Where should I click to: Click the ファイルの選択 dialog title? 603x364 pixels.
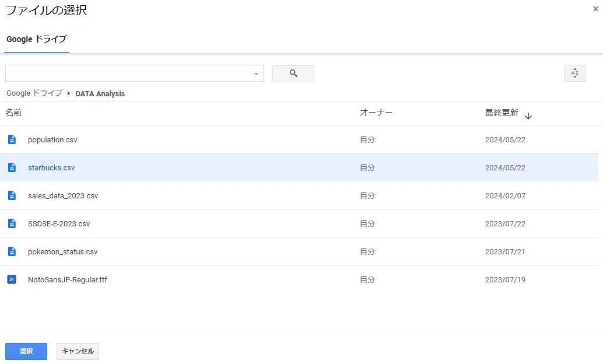pos(47,10)
